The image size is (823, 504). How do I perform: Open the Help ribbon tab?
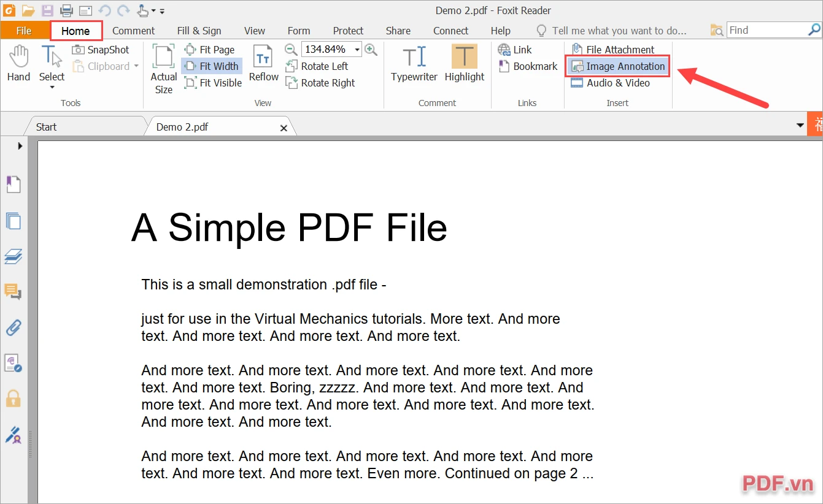(x=501, y=31)
